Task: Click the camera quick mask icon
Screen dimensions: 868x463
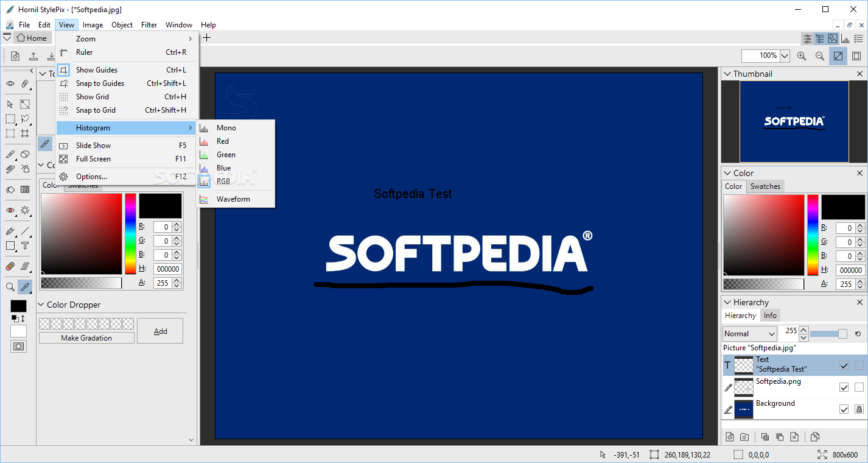Action: tap(19, 346)
